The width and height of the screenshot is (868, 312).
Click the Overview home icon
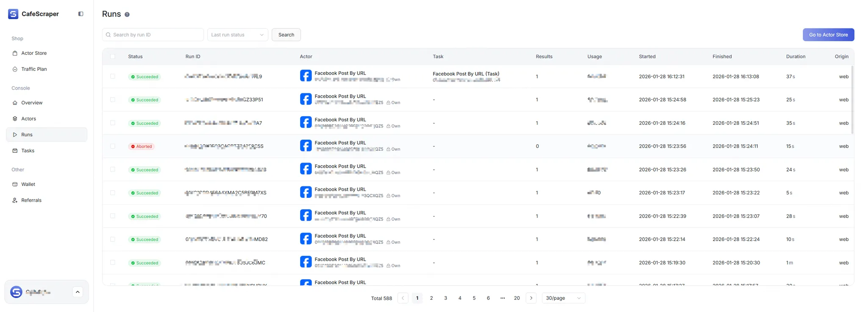[x=15, y=103]
